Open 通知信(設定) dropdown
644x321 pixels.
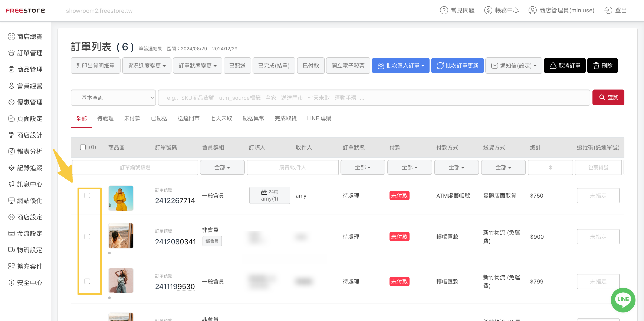514,66
